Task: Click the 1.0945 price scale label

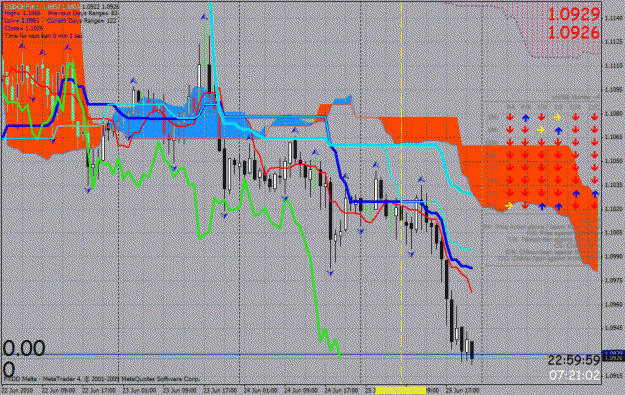Action: pyautogui.click(x=614, y=328)
